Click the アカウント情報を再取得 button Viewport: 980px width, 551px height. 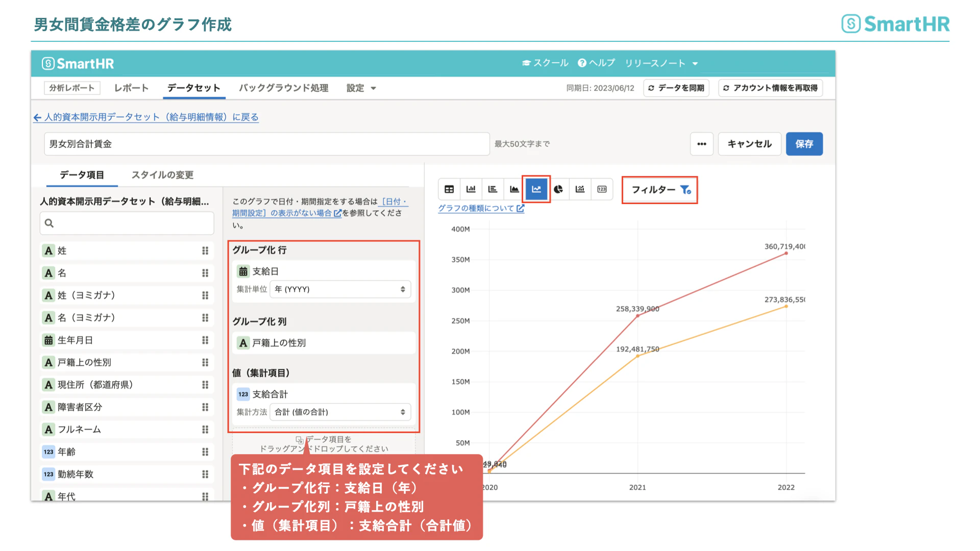coord(771,88)
